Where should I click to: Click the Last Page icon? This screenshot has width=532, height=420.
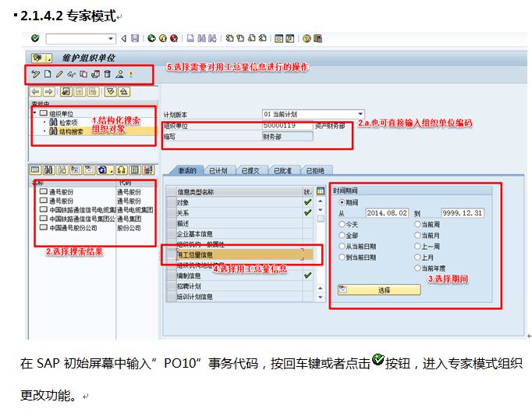tap(262, 38)
